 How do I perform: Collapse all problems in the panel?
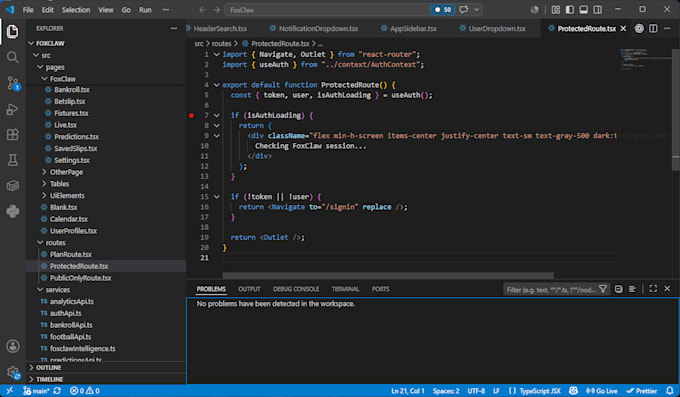(619, 289)
